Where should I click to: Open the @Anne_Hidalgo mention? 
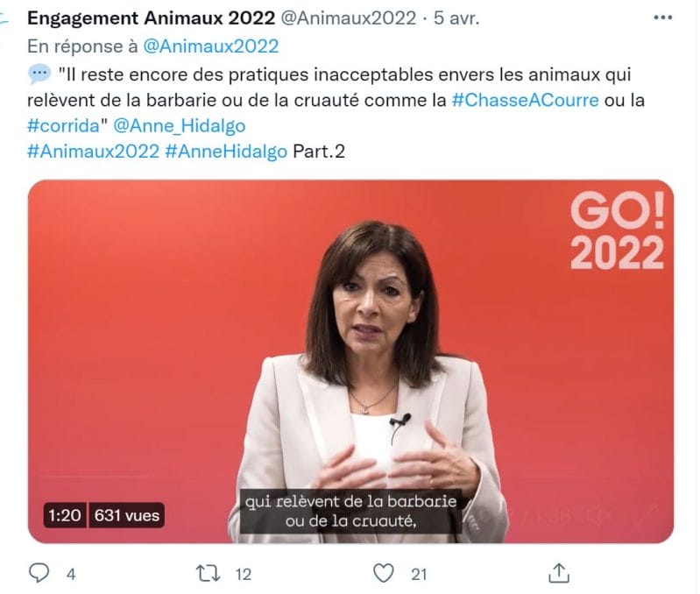click(179, 126)
